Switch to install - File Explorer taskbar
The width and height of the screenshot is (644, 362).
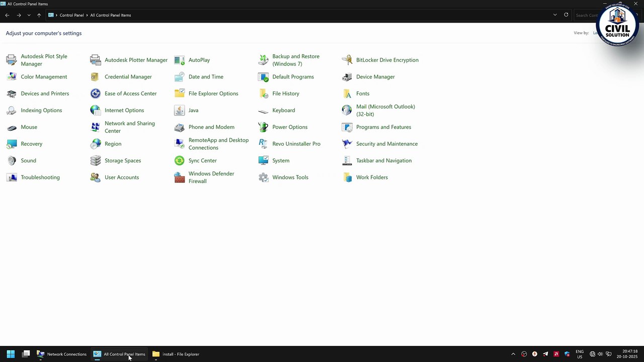click(x=176, y=354)
